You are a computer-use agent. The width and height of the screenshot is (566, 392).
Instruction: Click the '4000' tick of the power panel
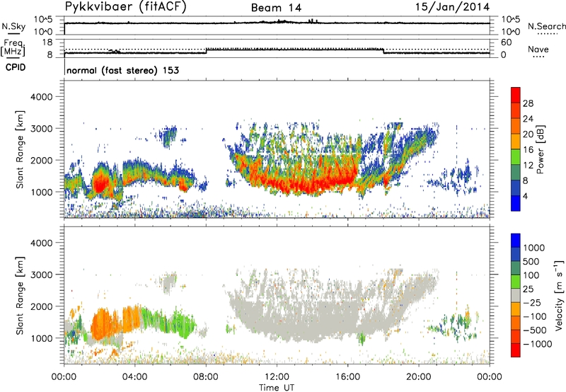click(41, 97)
